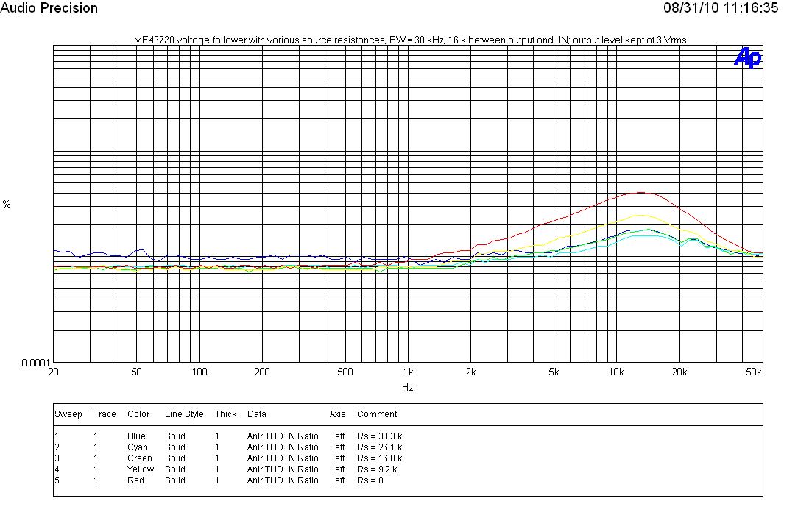Screen dimensions: 798x532
Task: Click the 'Data' column header
Action: click(x=256, y=414)
